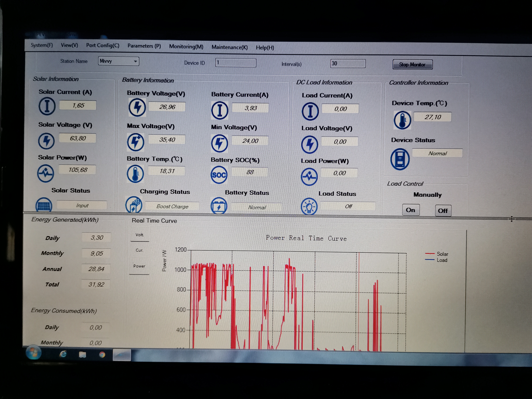Click the Solar Power waveform icon
Viewport: 532px width, 399px height.
45,173
